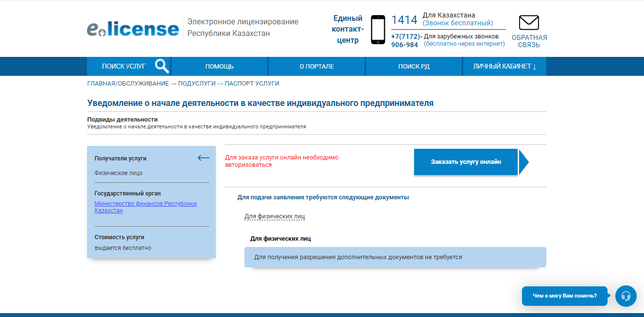Click the headset chat support icon
The width and height of the screenshot is (644, 317).
626,296
